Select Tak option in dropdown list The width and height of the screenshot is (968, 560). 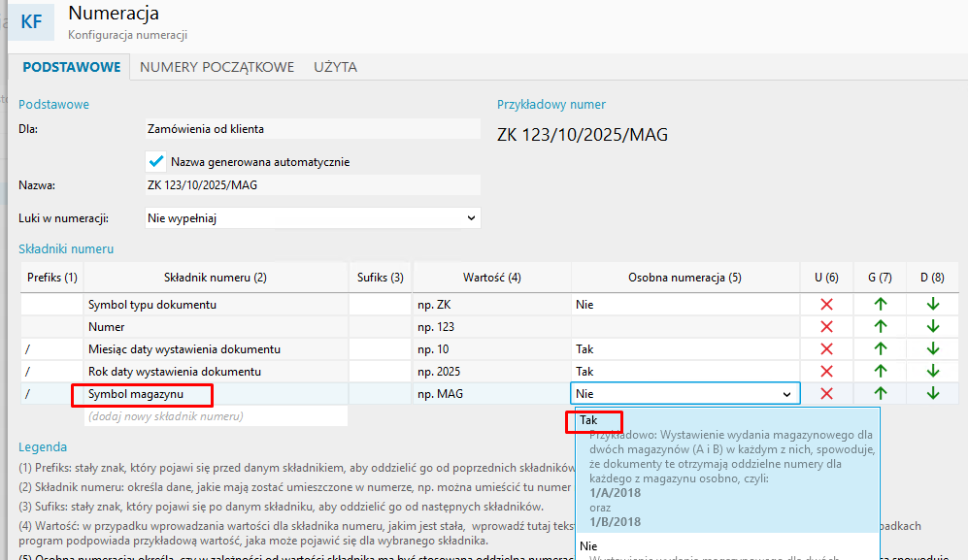[588, 420]
